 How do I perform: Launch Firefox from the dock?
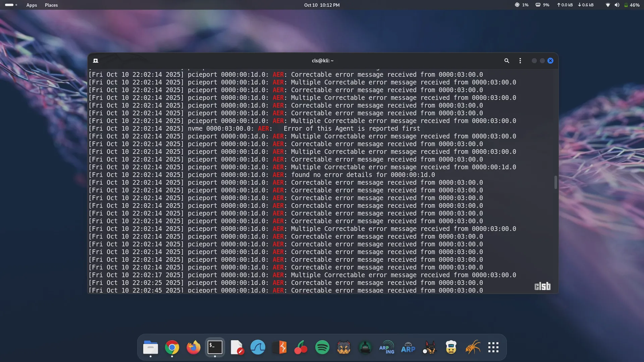pos(194,348)
